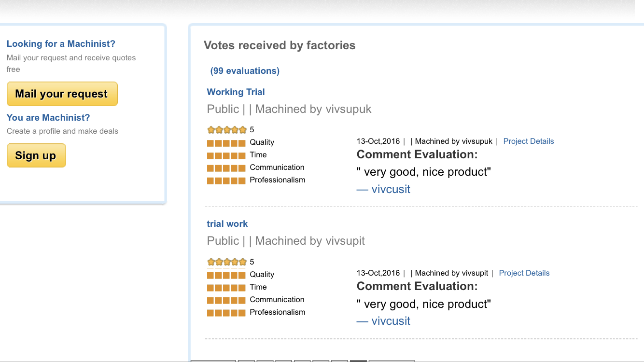
Task: Click the five-star rating for trial work
Action: (227, 262)
